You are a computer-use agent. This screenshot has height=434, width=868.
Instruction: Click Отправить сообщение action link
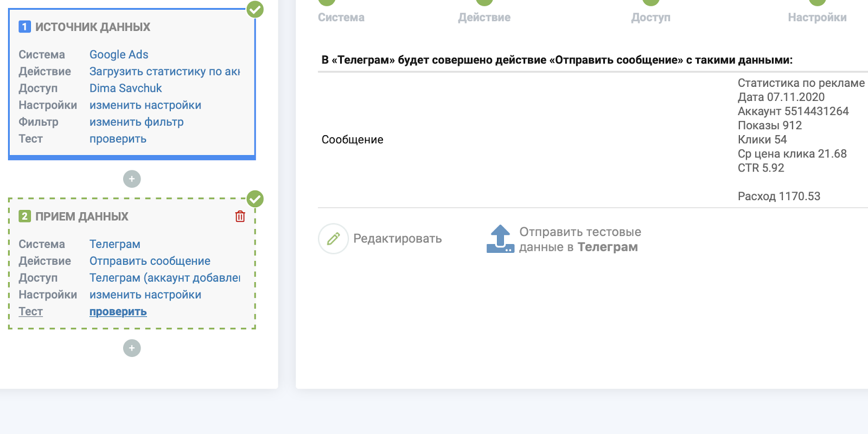click(x=150, y=261)
